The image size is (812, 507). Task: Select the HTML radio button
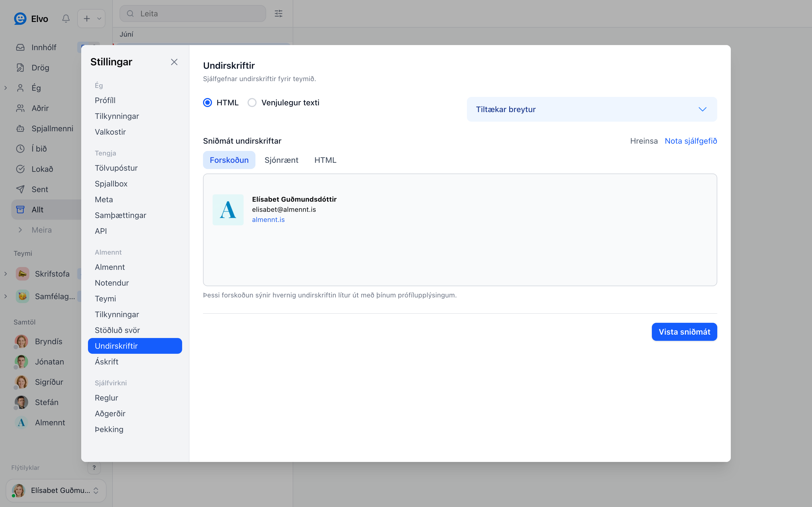(x=207, y=103)
